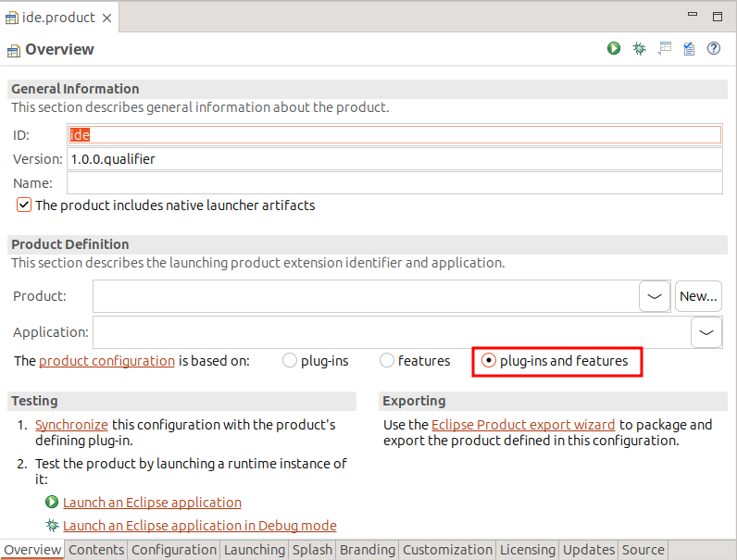Switch to the Overview tab
The height and width of the screenshot is (560, 737).
click(x=32, y=550)
